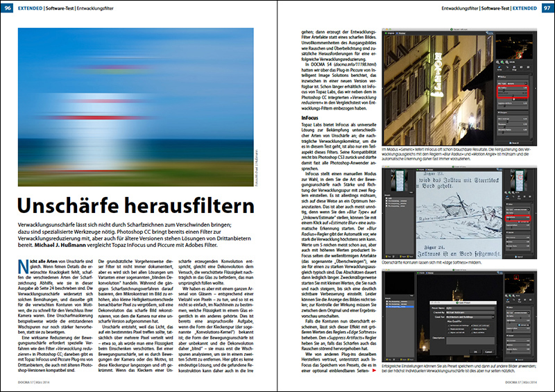Toggle the 'Nature and Landscape' checkbox in Save Preset
Viewport: 555px width, 392px height.
click(x=472, y=325)
